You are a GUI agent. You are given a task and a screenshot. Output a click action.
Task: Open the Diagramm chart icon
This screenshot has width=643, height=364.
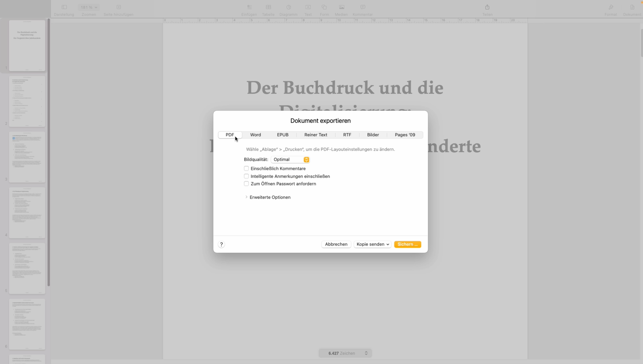289,7
